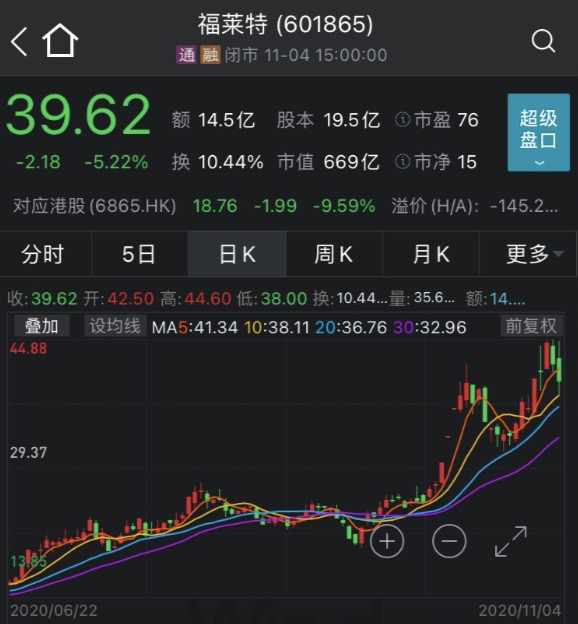Open 前复权 adjustment selector
This screenshot has width=578, height=624.
click(531, 326)
